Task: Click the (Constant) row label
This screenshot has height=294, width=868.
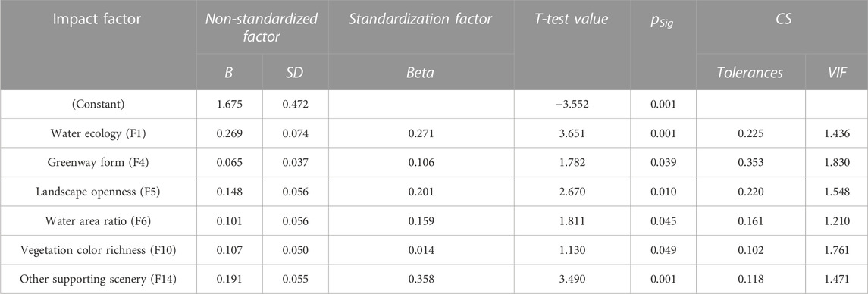Action: 99,105
